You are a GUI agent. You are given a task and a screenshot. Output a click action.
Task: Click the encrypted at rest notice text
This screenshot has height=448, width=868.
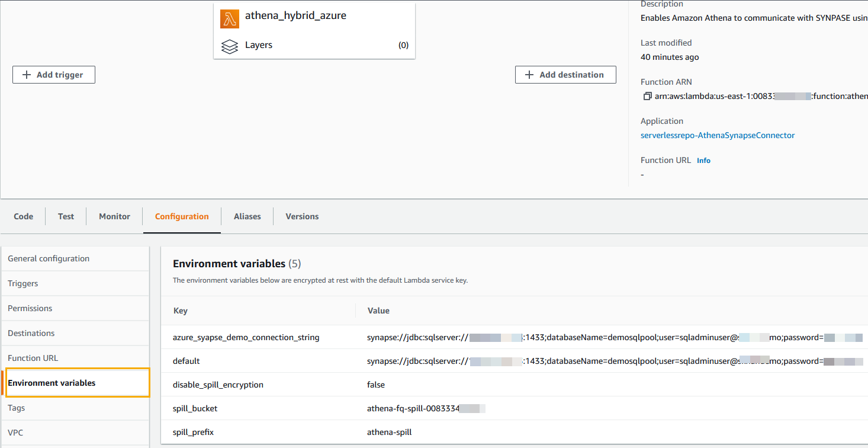(320, 280)
